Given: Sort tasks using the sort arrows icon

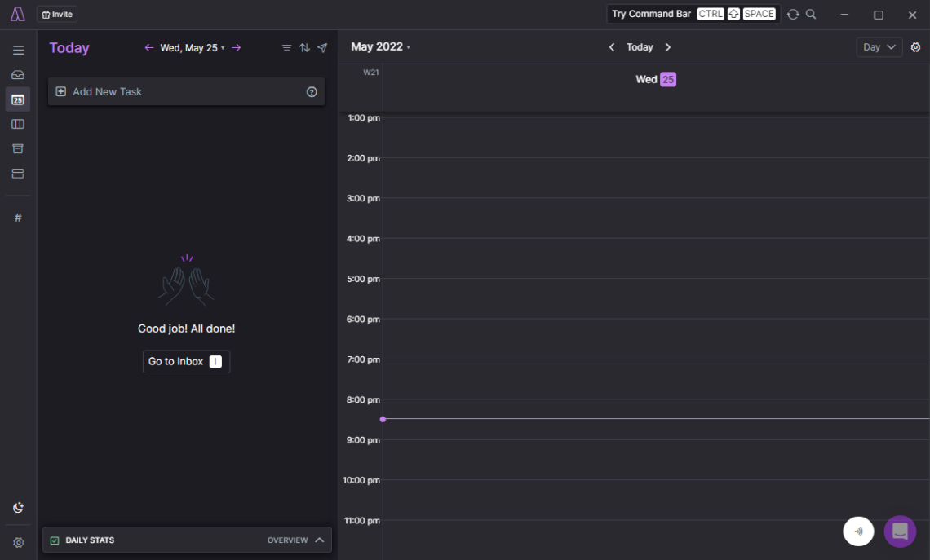Looking at the screenshot, I should click(x=303, y=47).
